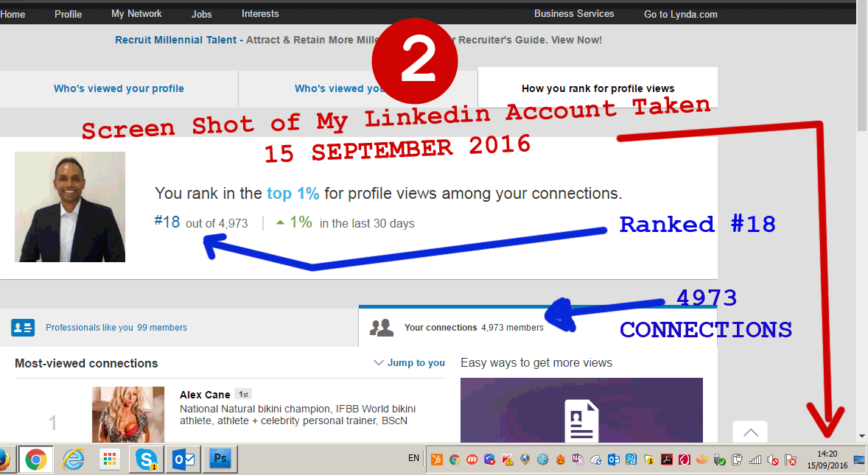Click the 'in the last 30 days' text
This screenshot has height=475, width=868.
click(367, 223)
